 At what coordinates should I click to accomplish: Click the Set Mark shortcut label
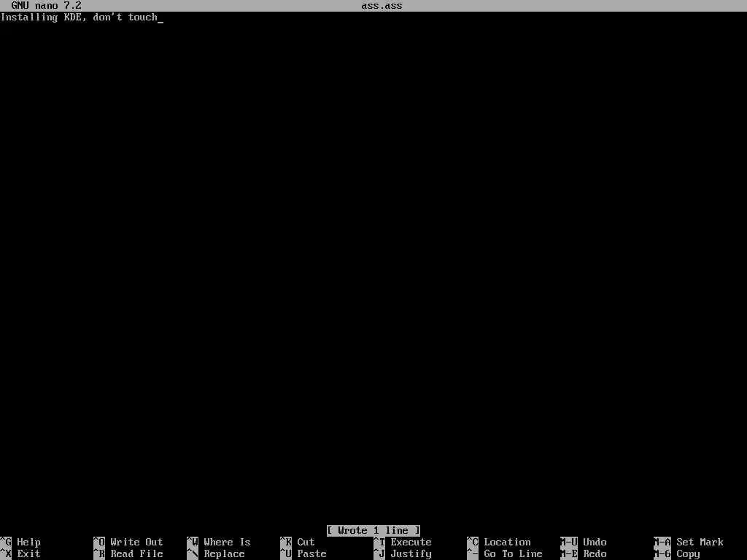point(700,542)
